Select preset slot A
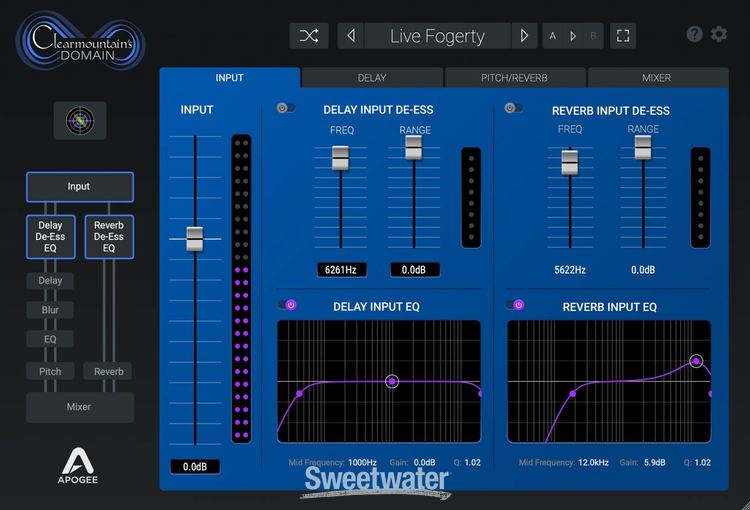 553,36
